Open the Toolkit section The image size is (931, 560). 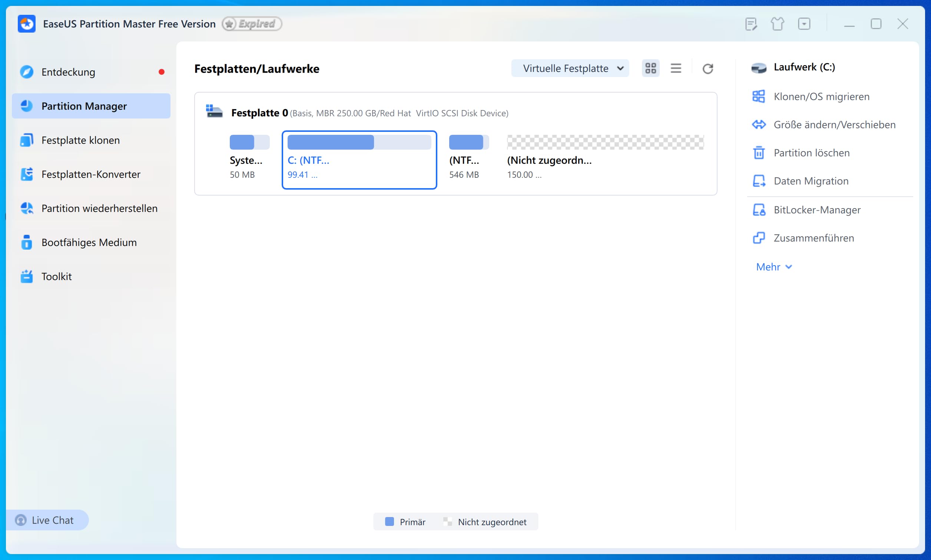pos(91,276)
